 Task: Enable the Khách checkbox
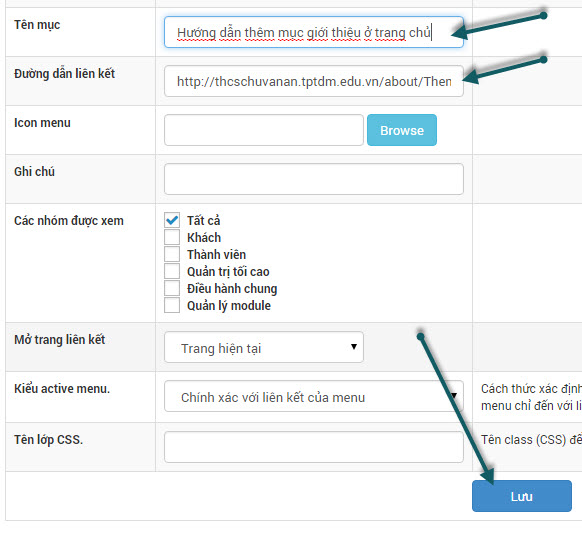pos(172,237)
